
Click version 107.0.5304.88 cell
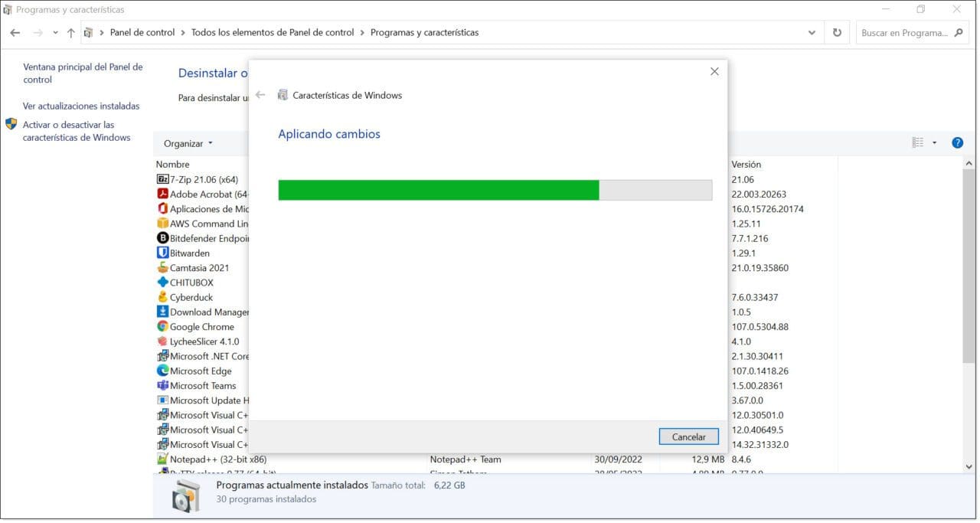click(x=759, y=327)
